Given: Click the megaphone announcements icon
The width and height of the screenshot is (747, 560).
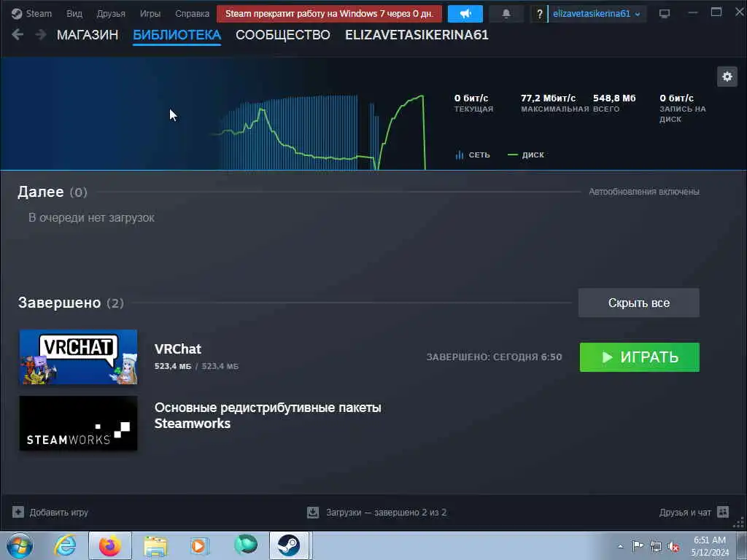Looking at the screenshot, I should coord(465,14).
